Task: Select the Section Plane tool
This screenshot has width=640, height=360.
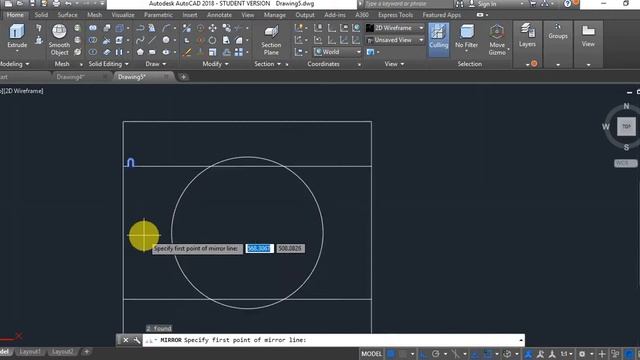Action: [x=271, y=40]
